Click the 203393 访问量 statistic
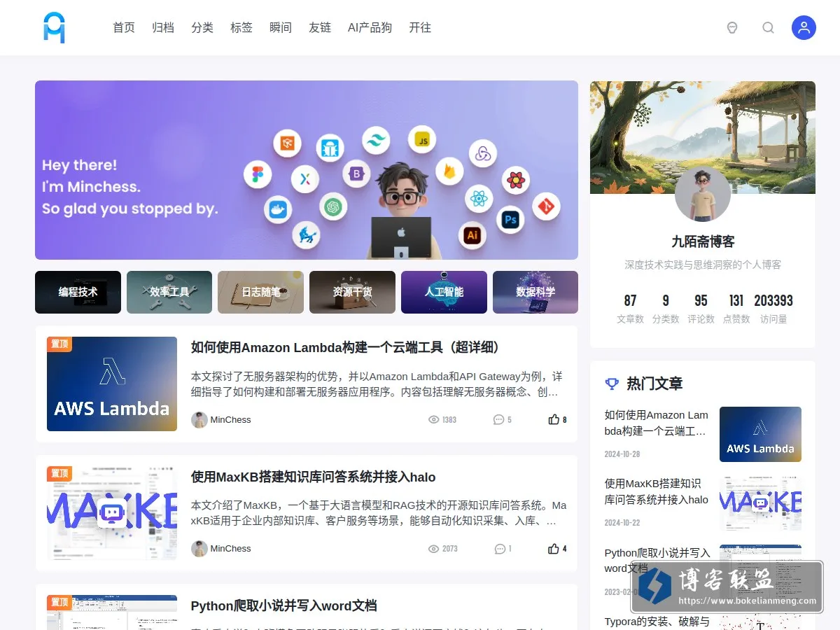 pyautogui.click(x=773, y=309)
